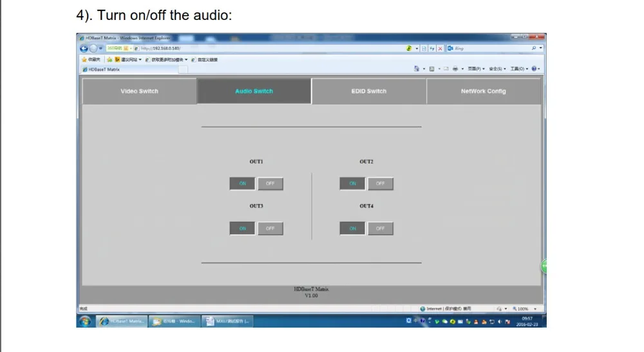
Task: Open the Favorites star button
Action: pos(91,59)
